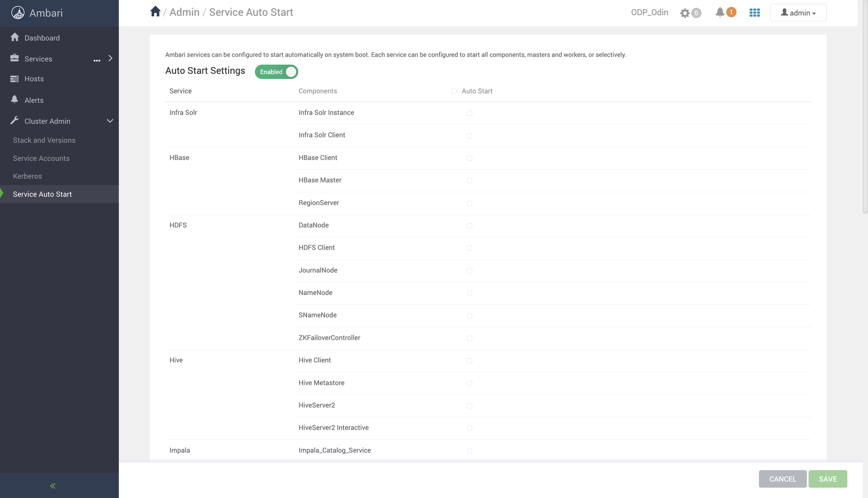Select Service Auto Start menu item
Screen dimensions: 868x498
(x=59, y=194)
